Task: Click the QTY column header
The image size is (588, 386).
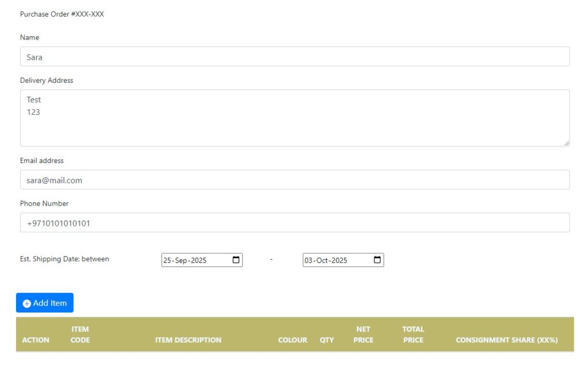Action: (x=327, y=340)
